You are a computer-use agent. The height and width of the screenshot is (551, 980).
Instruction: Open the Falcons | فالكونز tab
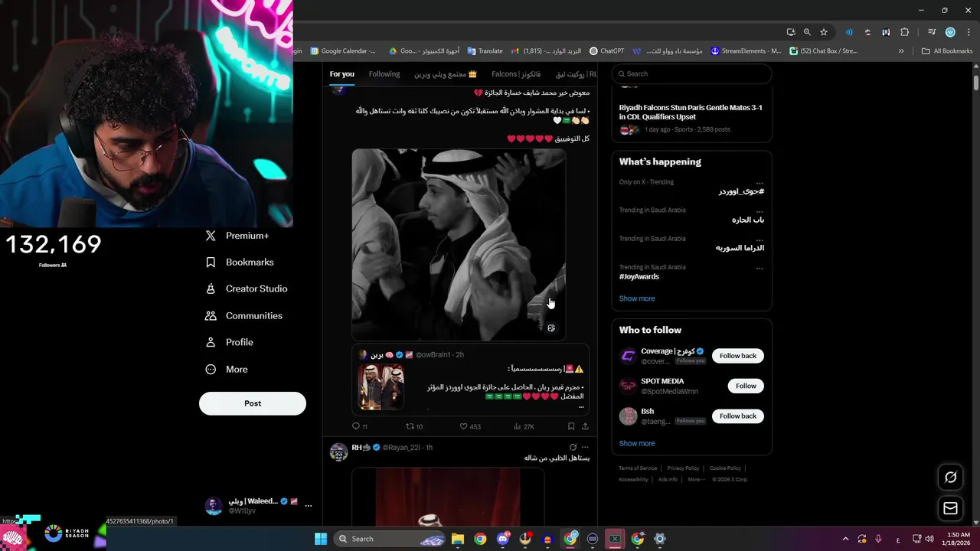point(516,74)
